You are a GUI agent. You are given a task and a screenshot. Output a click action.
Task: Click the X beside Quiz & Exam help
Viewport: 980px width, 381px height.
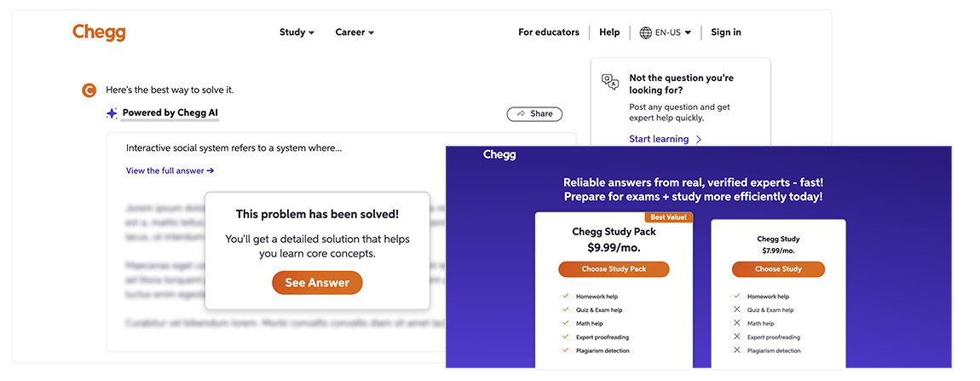click(x=737, y=309)
